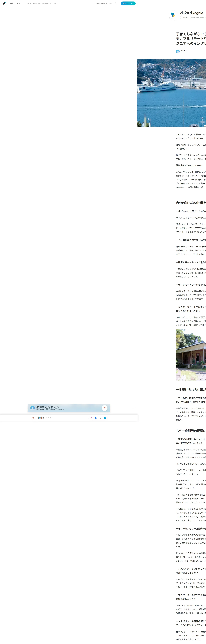Click the 磯﨑 康子 / Yasuko Isozaki name text
The height and width of the screenshot is (644, 206).
click(x=189, y=166)
